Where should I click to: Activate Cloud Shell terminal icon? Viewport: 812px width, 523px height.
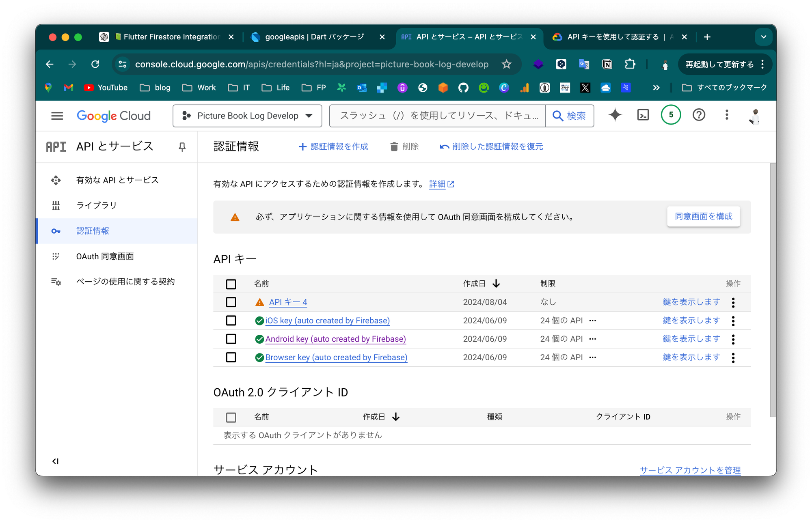coord(643,115)
